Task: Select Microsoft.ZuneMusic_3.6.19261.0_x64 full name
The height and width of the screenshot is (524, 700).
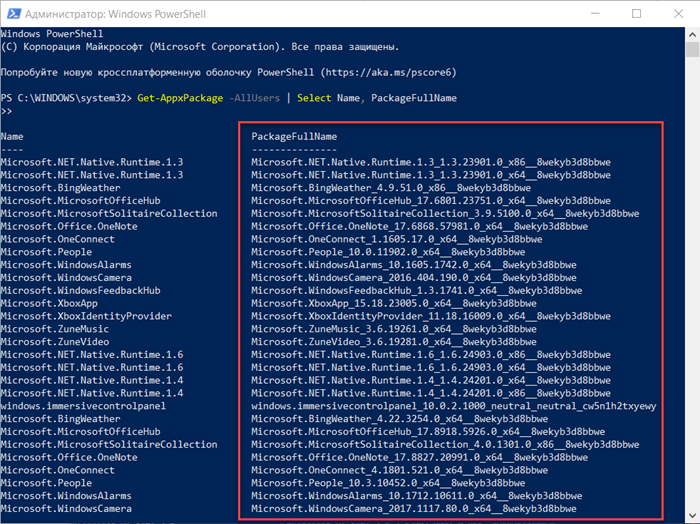Action: pyautogui.click(x=394, y=329)
